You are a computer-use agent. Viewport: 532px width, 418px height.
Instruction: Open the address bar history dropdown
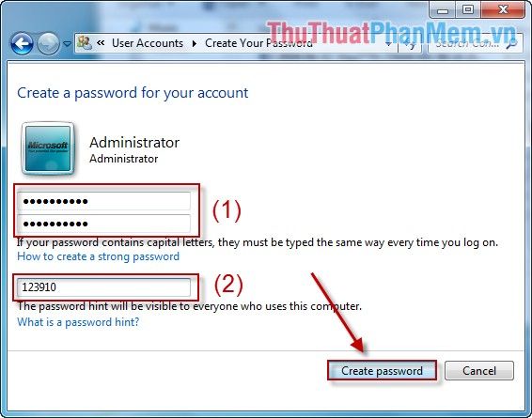(389, 44)
